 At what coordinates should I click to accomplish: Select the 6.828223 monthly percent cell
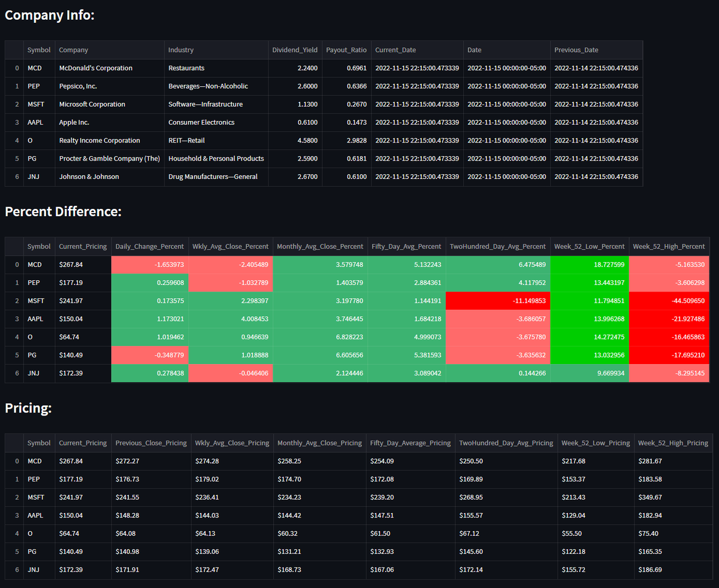pyautogui.click(x=320, y=337)
